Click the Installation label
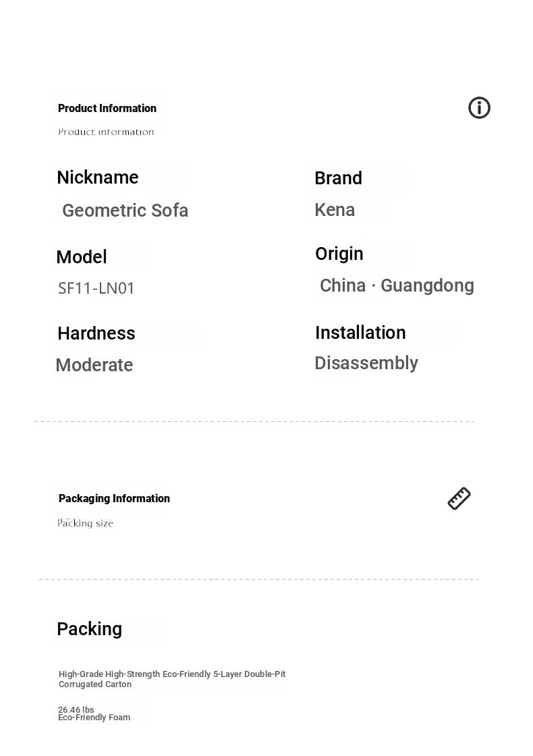Image resolution: width=533 pixels, height=756 pixels. point(360,332)
